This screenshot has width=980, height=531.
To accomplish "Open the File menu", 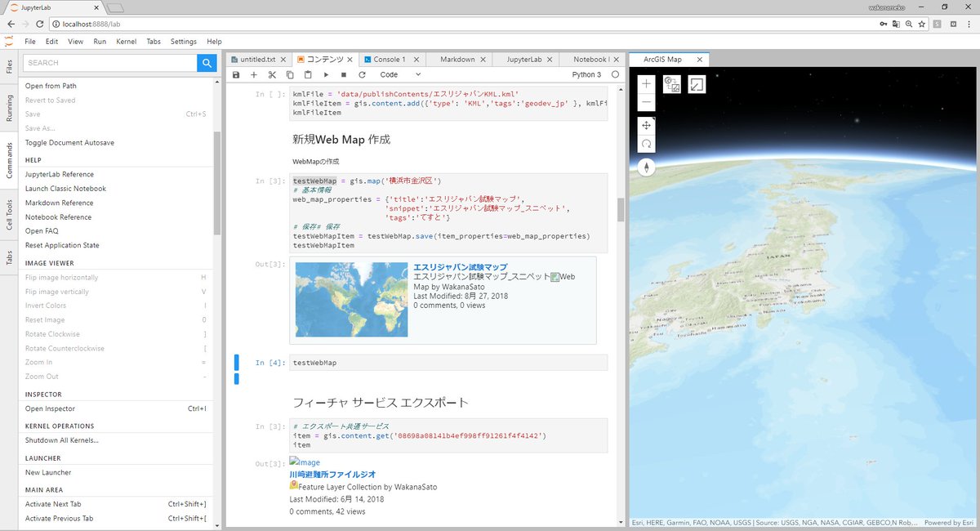I will (30, 42).
